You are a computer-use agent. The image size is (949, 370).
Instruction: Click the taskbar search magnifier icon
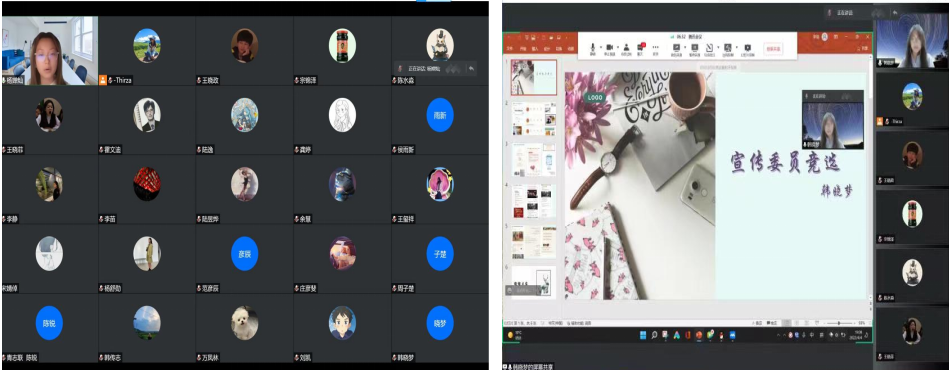pos(654,335)
